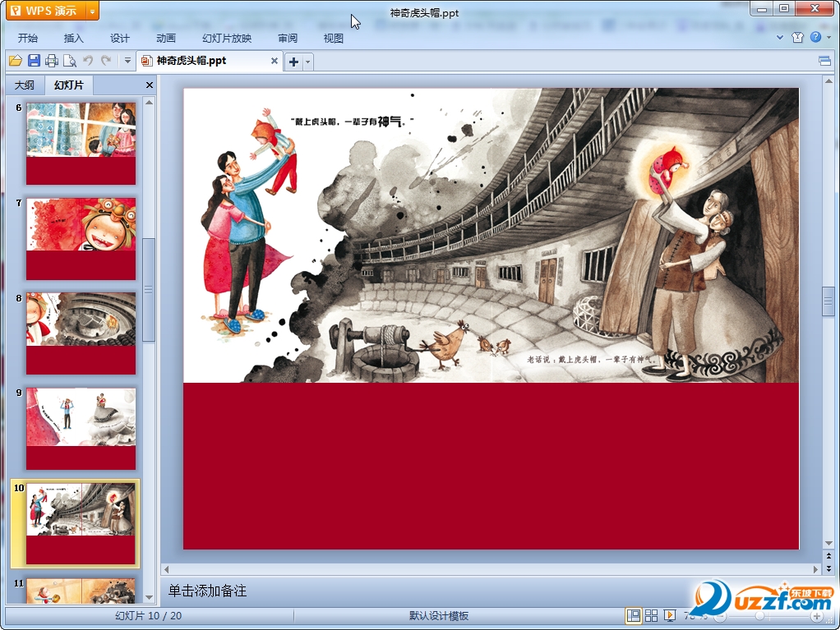
Task: Click the main slide vertical scroll down arrow
Action: 828,543
